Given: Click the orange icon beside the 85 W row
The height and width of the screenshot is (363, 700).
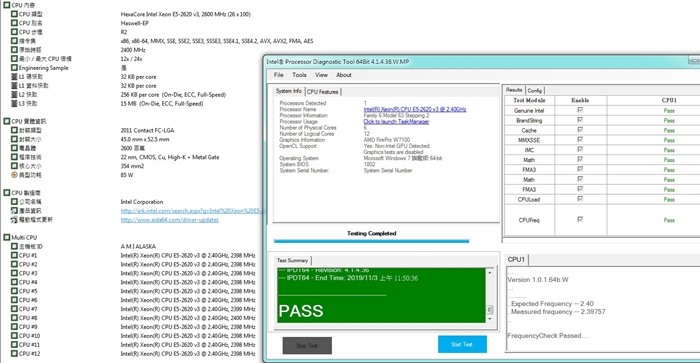Looking at the screenshot, I should [14, 175].
